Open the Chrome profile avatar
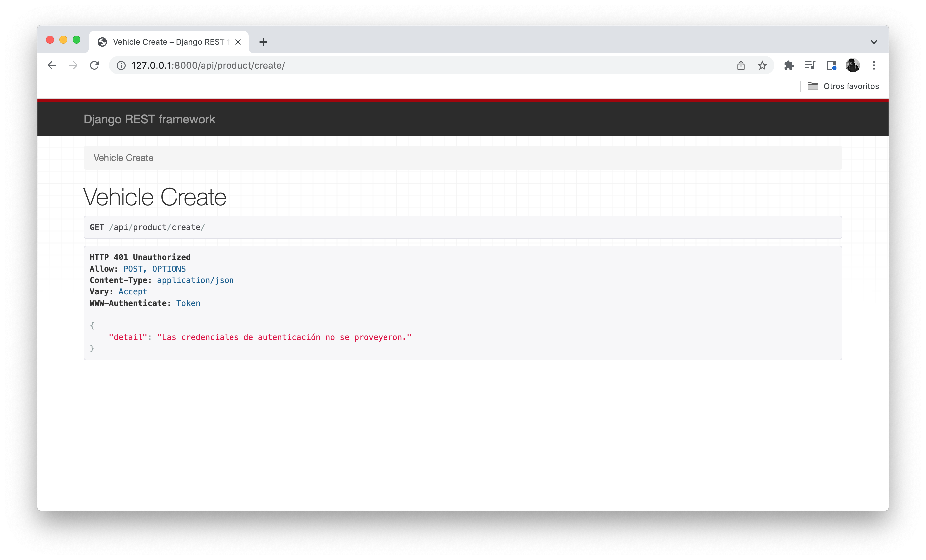The width and height of the screenshot is (926, 560). pos(852,65)
